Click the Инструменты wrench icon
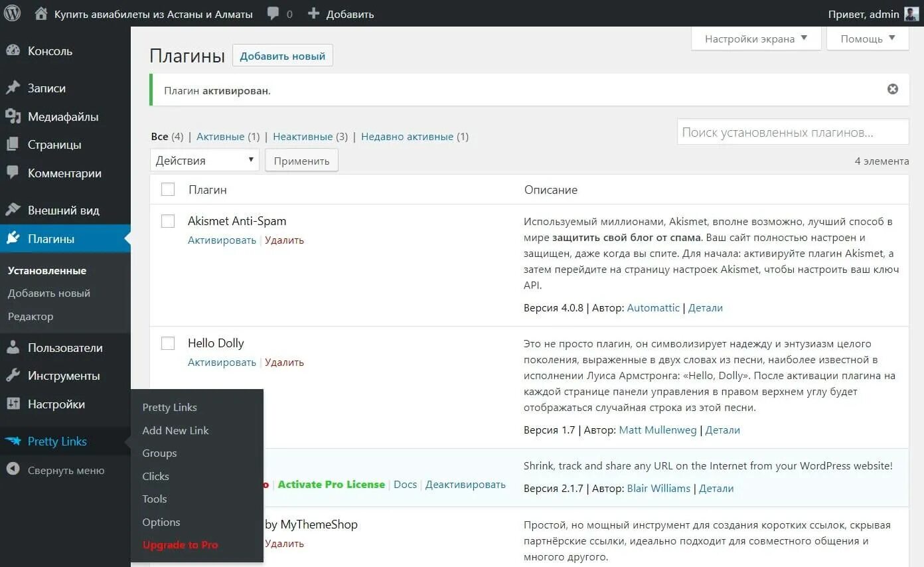The image size is (924, 567). pos(13,375)
